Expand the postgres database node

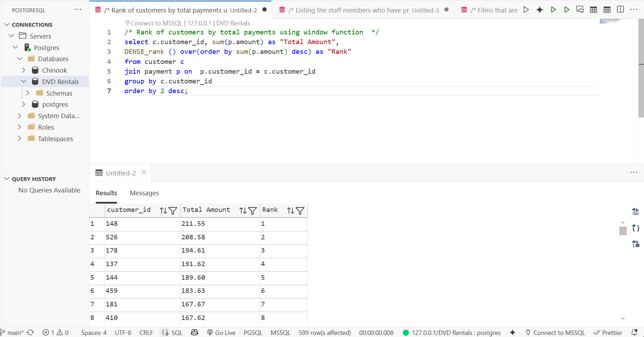24,104
